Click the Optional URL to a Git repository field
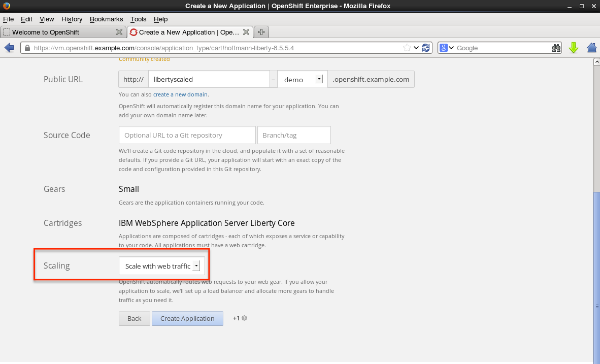Viewport: 600px width, 364px height. pos(187,135)
